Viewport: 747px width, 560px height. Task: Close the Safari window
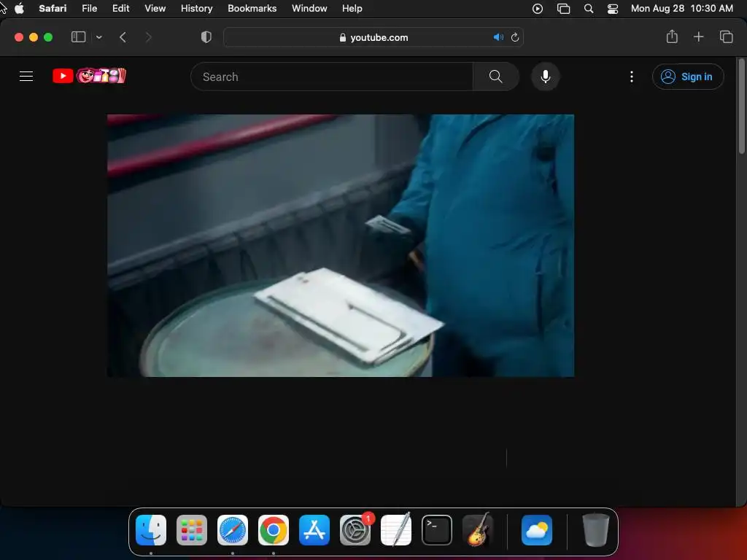point(19,37)
